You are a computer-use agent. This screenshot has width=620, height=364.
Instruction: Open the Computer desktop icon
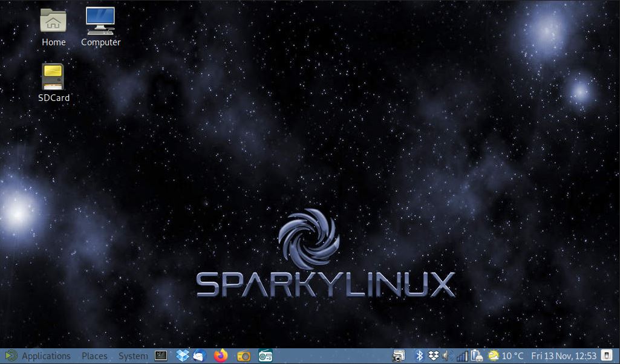coord(100,27)
